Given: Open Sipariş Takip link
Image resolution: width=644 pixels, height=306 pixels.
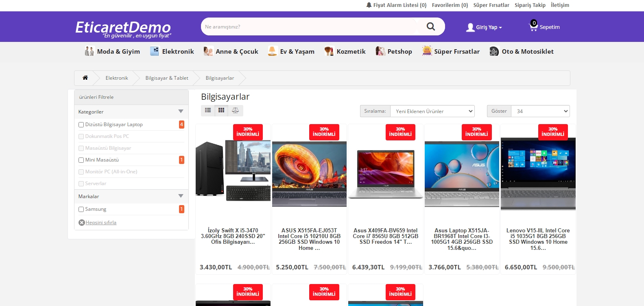Looking at the screenshot, I should (530, 5).
